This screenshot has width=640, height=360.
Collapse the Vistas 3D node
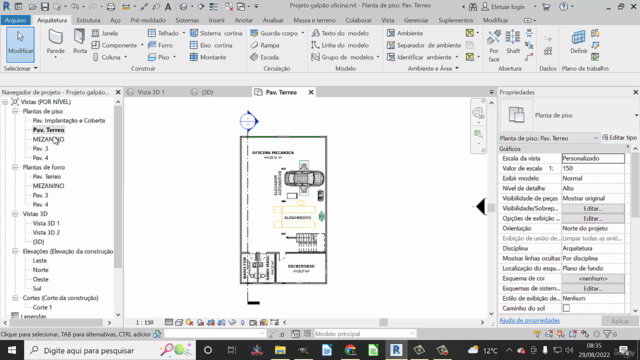tap(15, 213)
